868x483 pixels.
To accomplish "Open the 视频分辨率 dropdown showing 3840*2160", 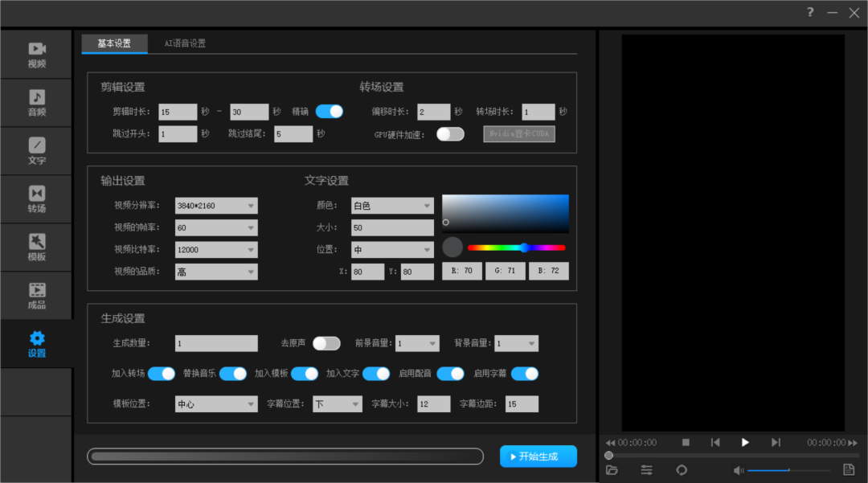I will click(216, 205).
